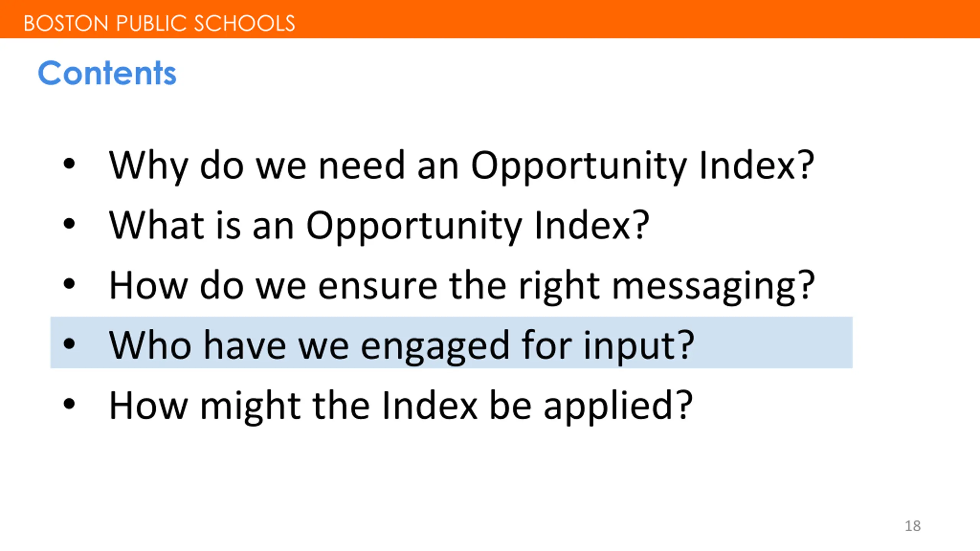Screen dimensions: 980x551
Task: Click the word "Opportunity" in the first bullet
Action: coord(578,166)
